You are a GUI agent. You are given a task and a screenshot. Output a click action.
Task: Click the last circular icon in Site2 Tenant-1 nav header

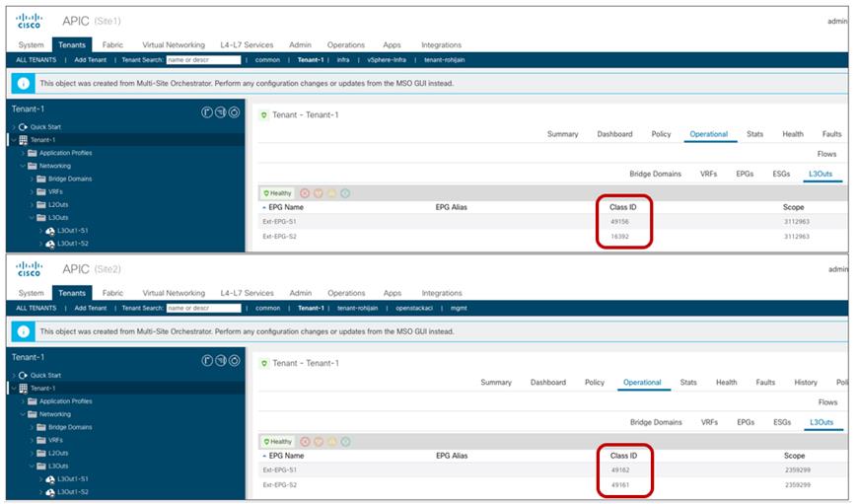pos(234,360)
